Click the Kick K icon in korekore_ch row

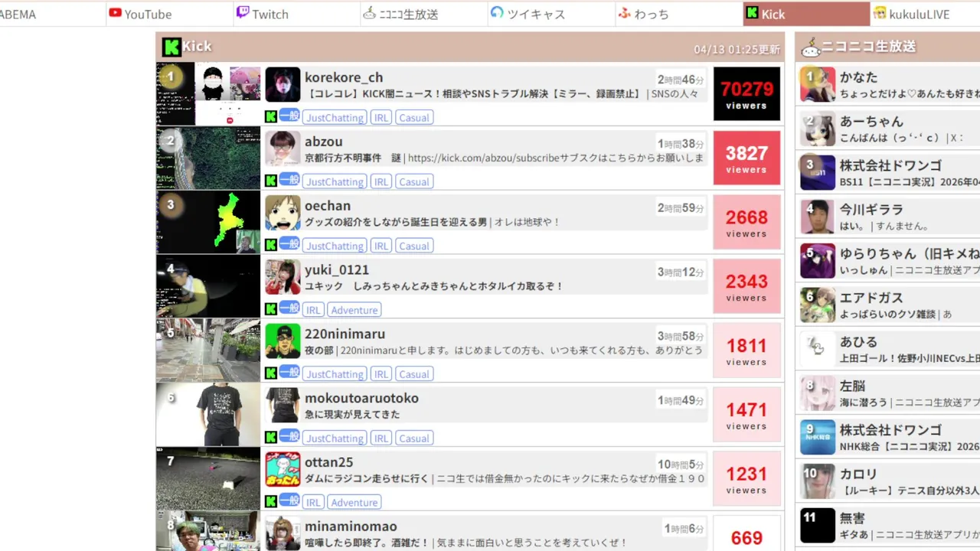271,117
